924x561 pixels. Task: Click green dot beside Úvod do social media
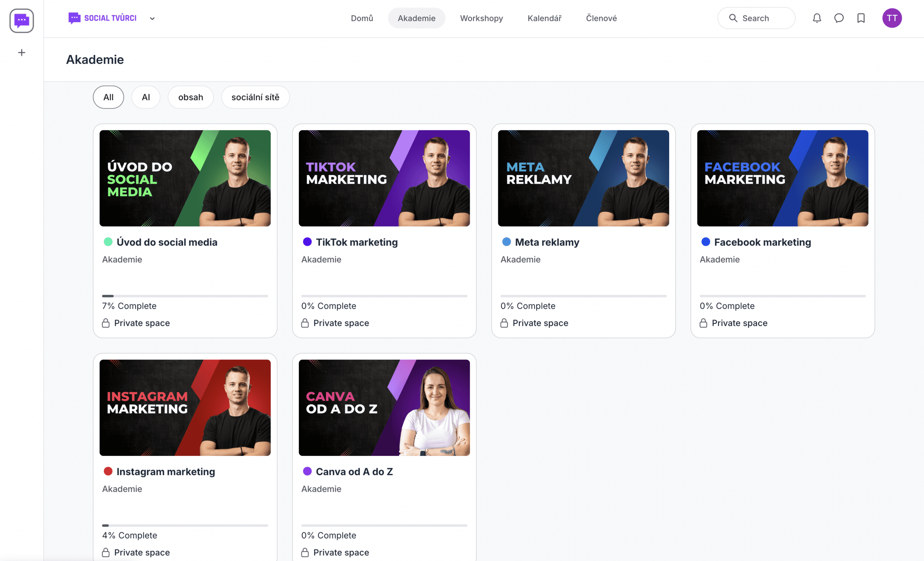[108, 242]
